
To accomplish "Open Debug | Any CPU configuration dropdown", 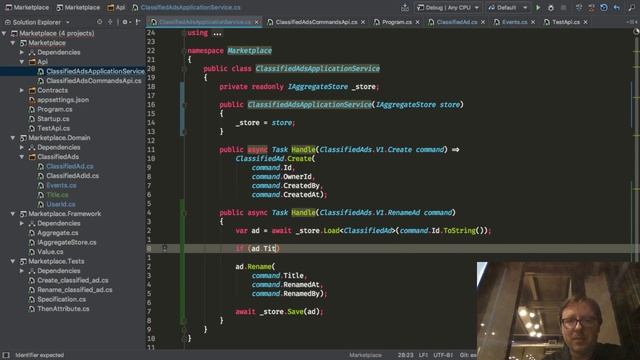I will coord(448,8).
